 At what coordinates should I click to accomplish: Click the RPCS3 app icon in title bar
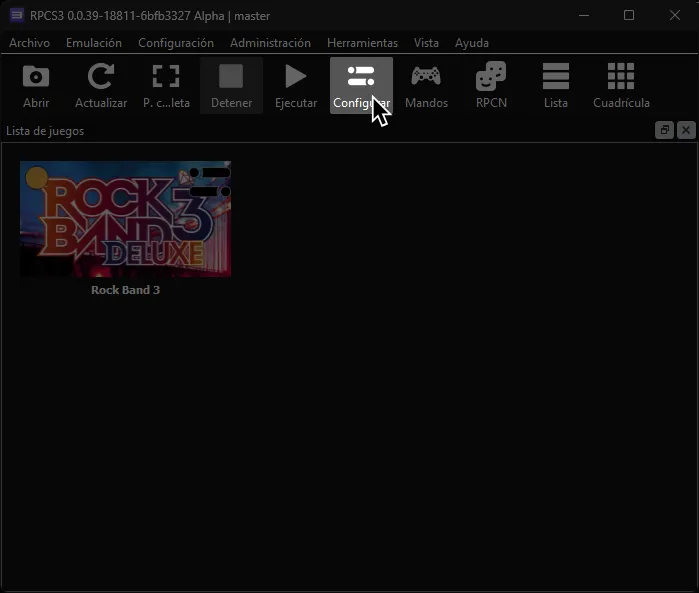pos(16,16)
